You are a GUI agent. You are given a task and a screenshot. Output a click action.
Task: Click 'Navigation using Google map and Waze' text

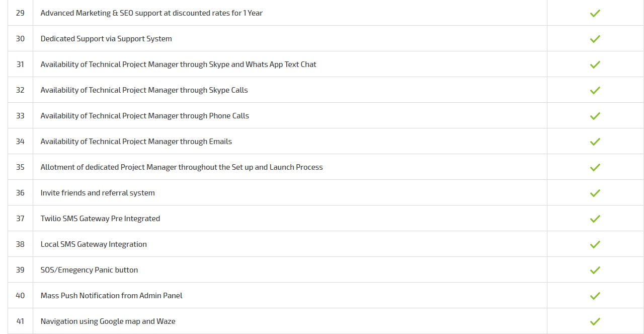click(x=108, y=321)
